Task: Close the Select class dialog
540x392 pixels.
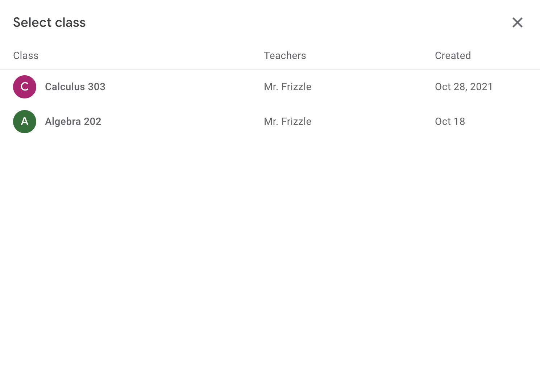Action: point(517,22)
